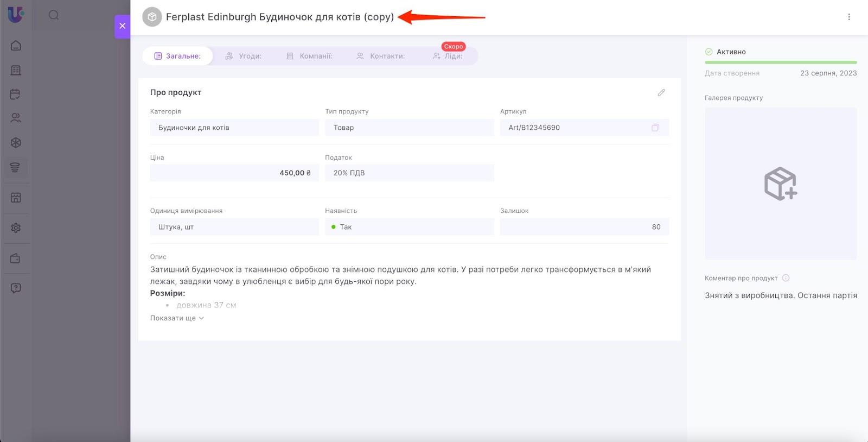Click the Галерея продукту label
The height and width of the screenshot is (442, 868).
(733, 98)
